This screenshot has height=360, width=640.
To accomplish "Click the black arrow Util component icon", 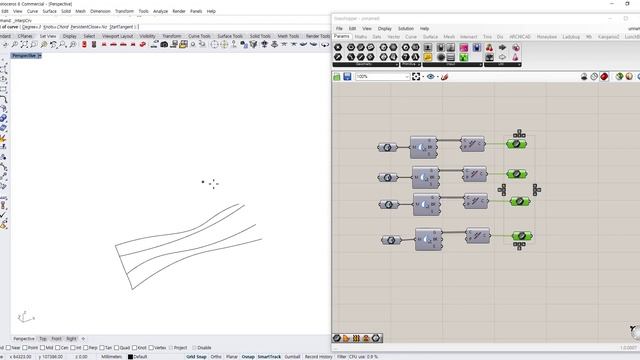I will 502,48.
